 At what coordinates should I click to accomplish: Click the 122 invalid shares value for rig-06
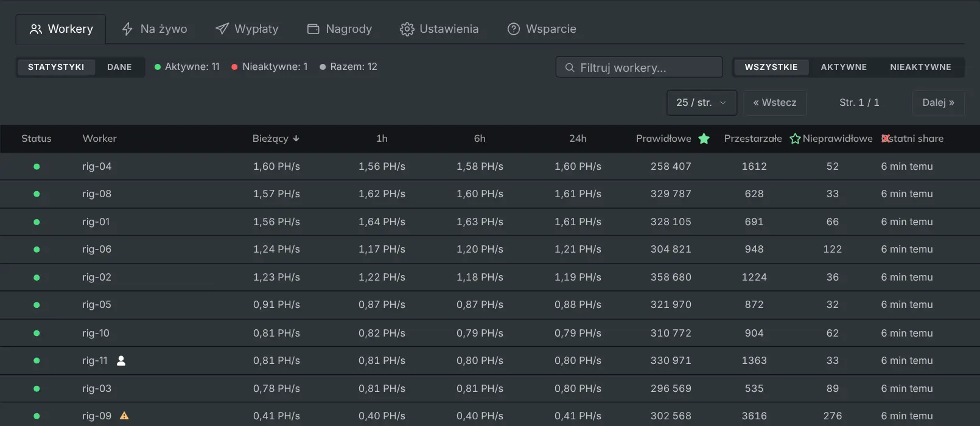833,250
